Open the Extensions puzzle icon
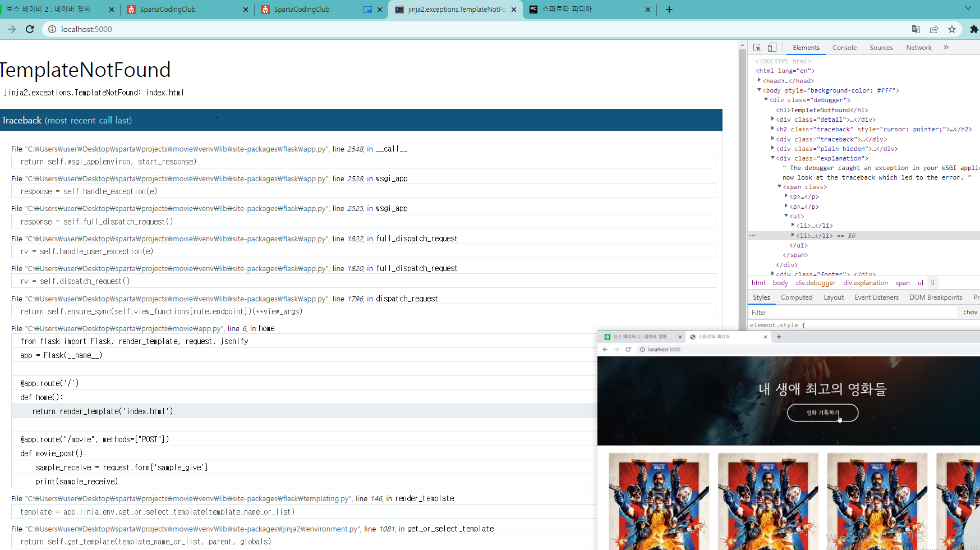 (x=974, y=29)
